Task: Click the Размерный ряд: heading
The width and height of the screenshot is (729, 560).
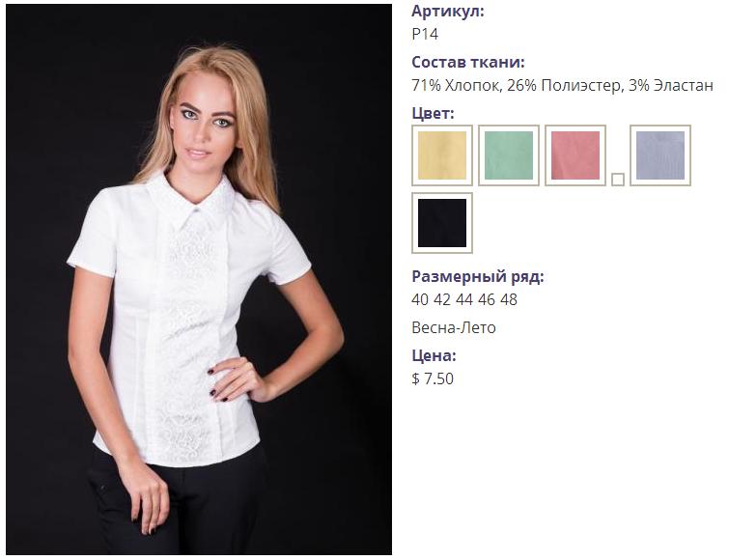Action: tap(478, 276)
